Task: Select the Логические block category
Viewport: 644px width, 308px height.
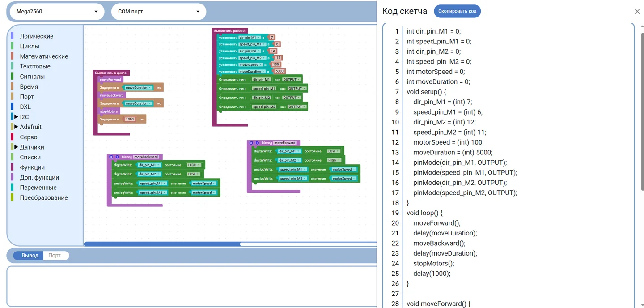Action: point(37,36)
